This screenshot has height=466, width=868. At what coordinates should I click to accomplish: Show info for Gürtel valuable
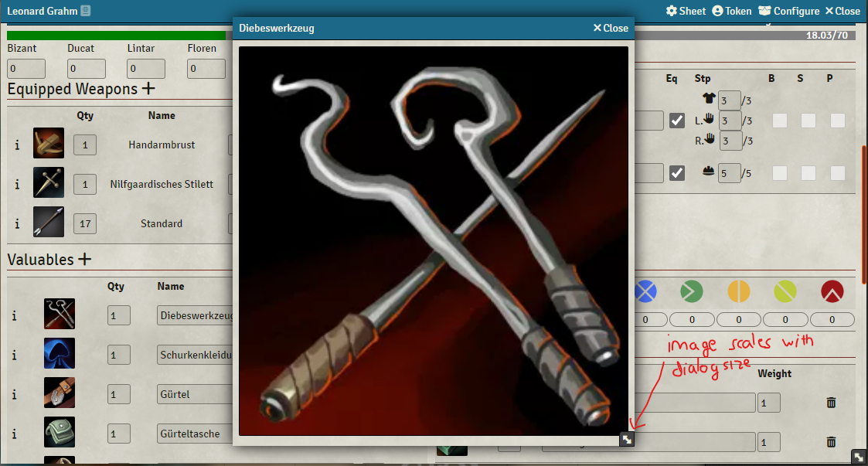[15, 395]
